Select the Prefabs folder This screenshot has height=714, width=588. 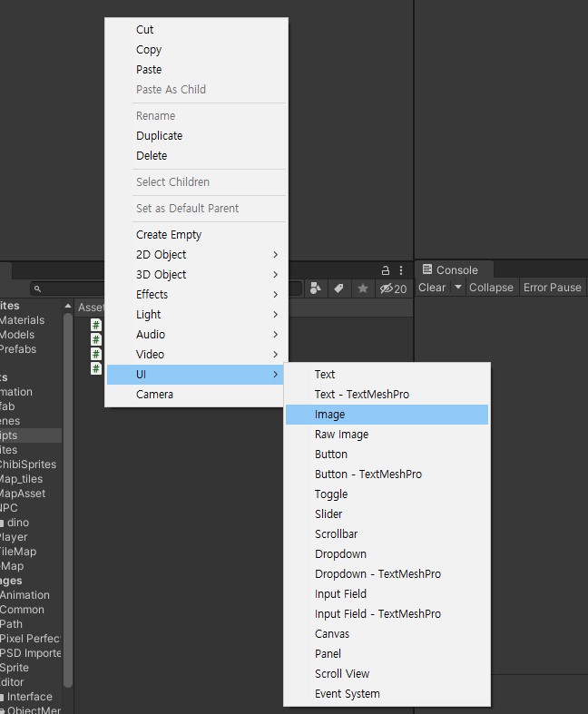pyautogui.click(x=18, y=349)
